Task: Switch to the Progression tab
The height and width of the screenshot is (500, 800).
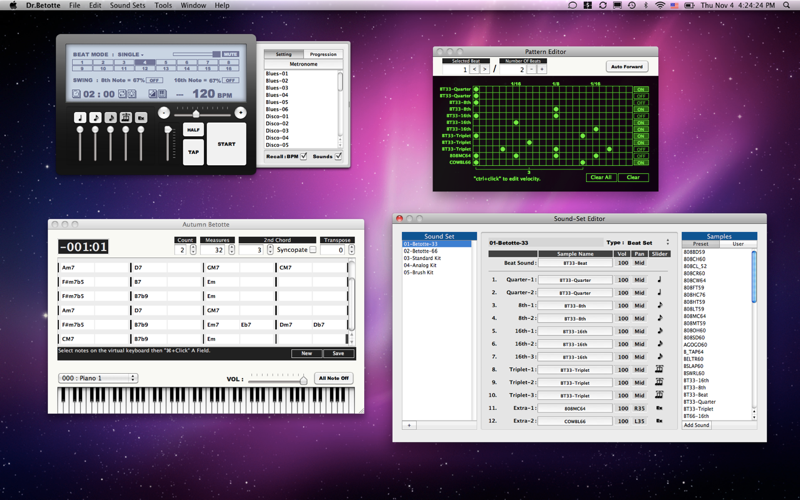Action: tap(323, 54)
